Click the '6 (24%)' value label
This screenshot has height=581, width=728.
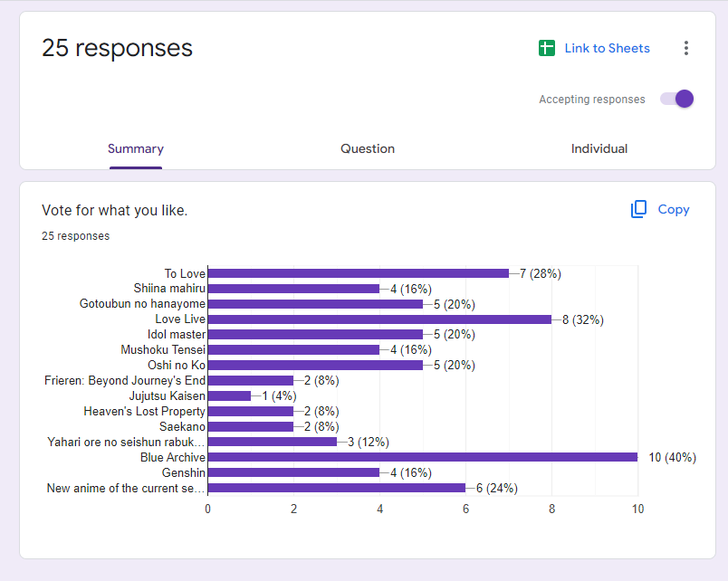pyautogui.click(x=497, y=488)
